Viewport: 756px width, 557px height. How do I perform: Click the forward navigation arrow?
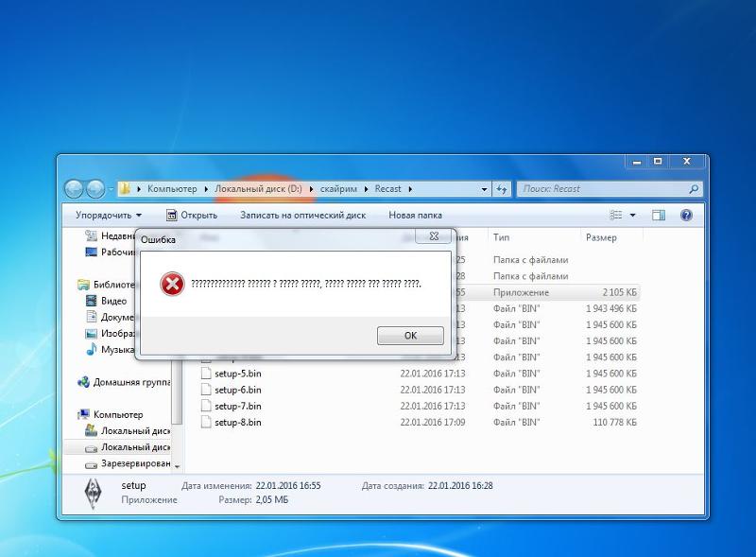point(95,189)
